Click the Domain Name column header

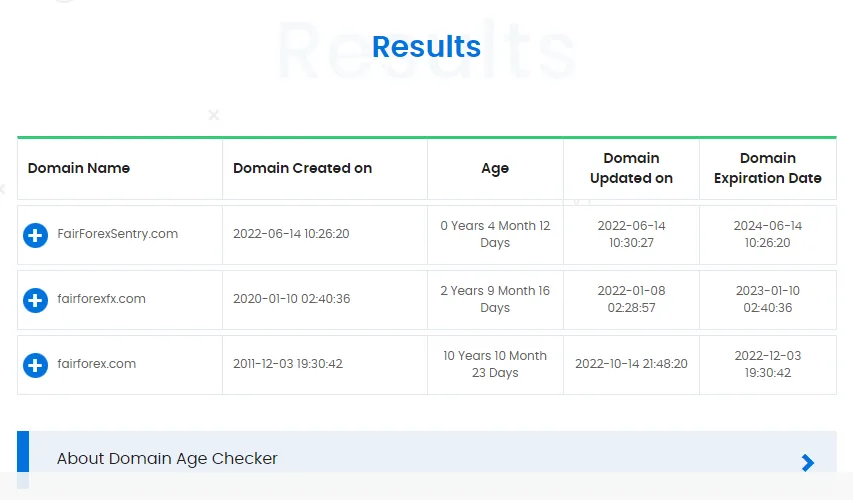click(79, 168)
